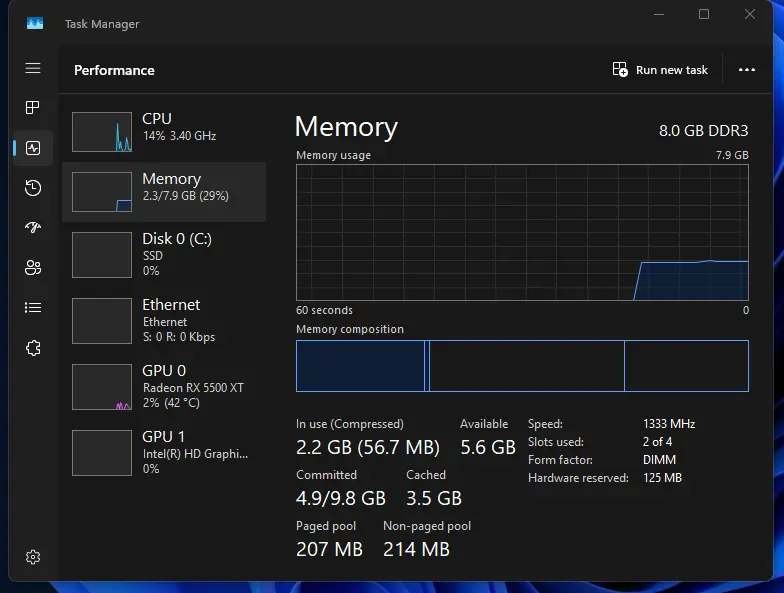784x593 pixels.
Task: Click the S: 0 R: 0 Kbps reading
Action: (179, 337)
